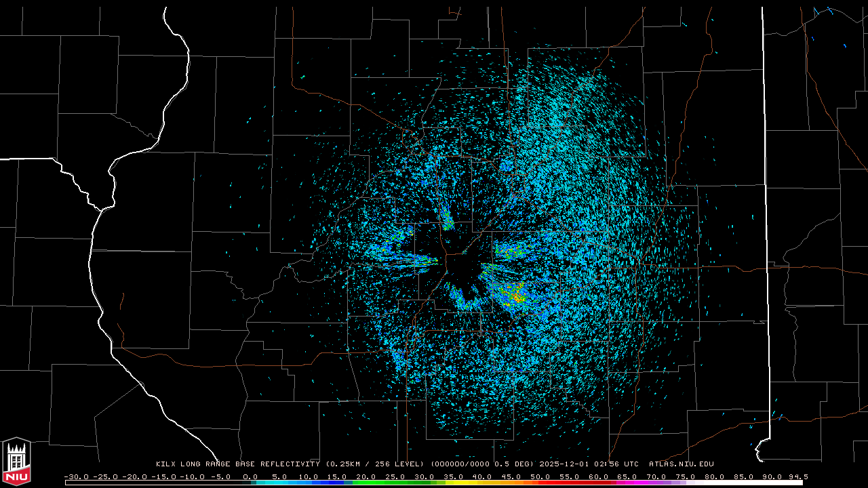Click the 0.0 label on the color scale
This screenshot has width=868, height=488.
pyautogui.click(x=250, y=476)
